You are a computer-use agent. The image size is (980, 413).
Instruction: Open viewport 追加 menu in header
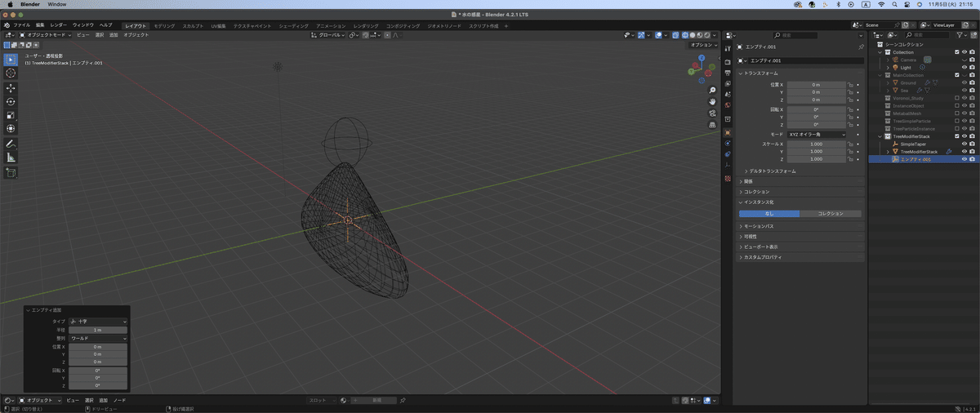click(114, 35)
